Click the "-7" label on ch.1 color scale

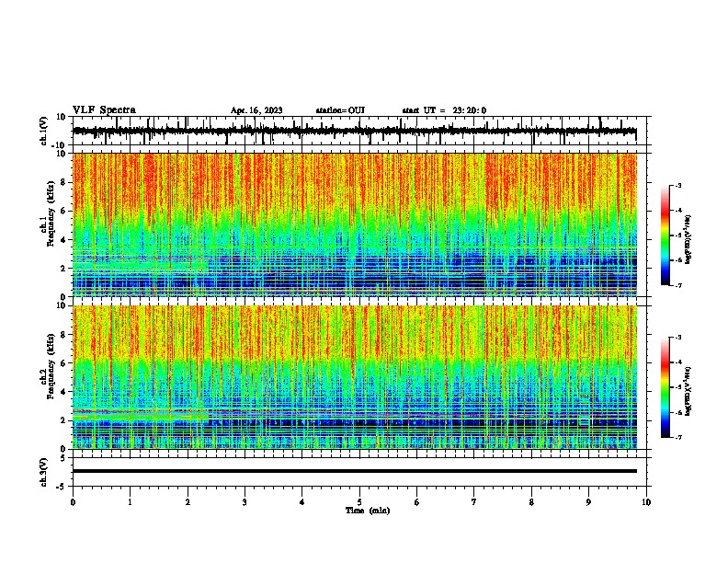678,285
